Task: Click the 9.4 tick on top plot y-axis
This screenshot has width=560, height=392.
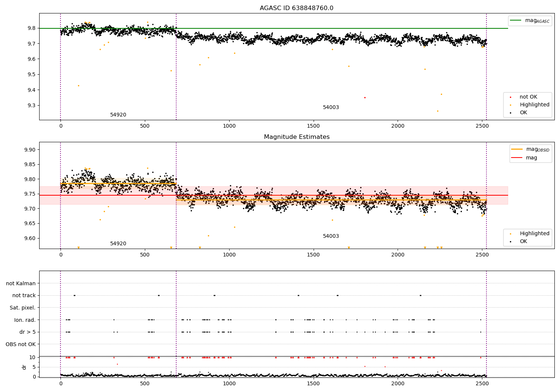Action: click(31, 90)
